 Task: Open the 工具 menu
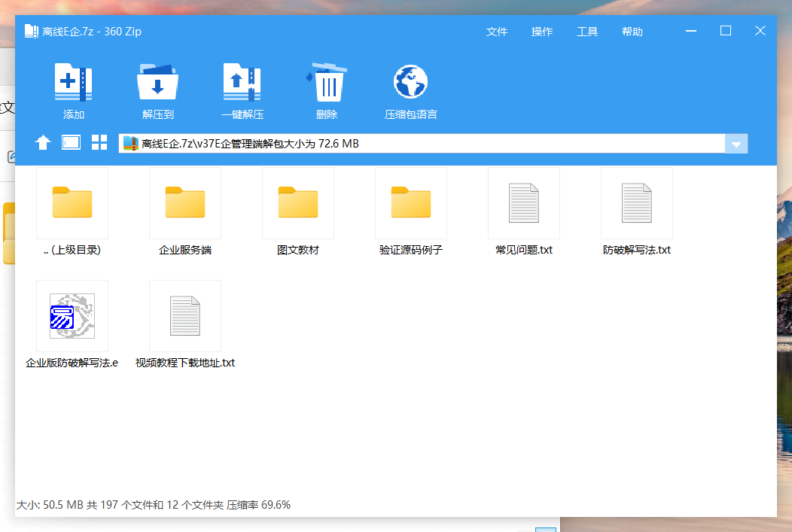pyautogui.click(x=587, y=32)
